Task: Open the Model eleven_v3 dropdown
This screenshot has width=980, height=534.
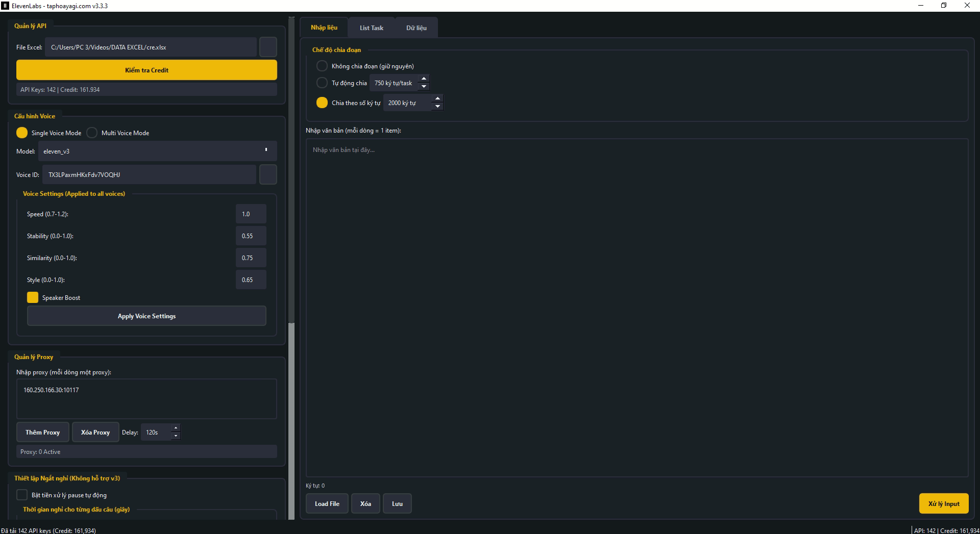Action: [x=157, y=151]
